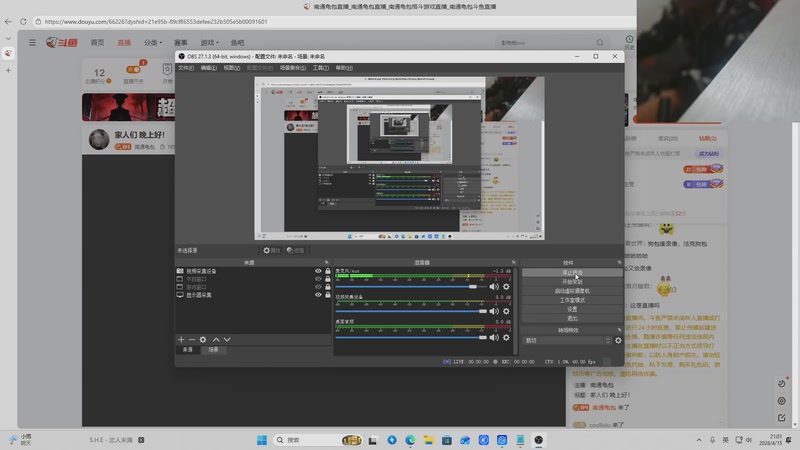800x450 pixels.
Task: Click the Douyu search magnifier icon
Action: click(x=600, y=43)
